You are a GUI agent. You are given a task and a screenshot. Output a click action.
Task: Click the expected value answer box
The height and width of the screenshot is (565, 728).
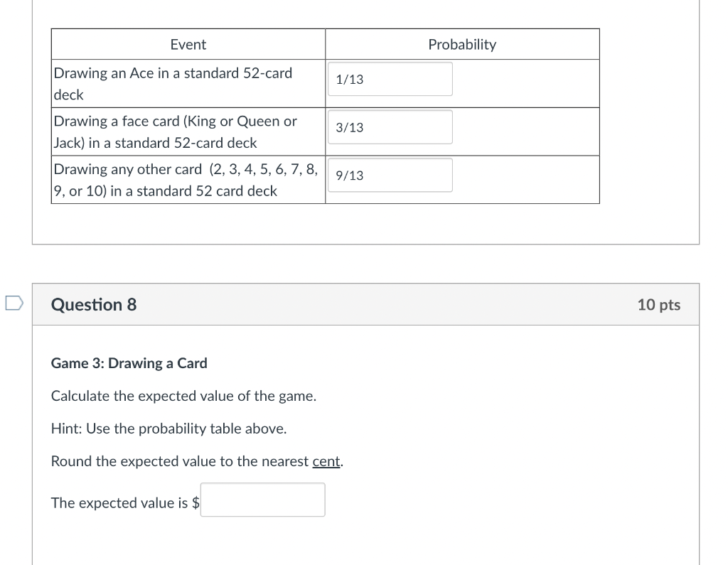[262, 500]
